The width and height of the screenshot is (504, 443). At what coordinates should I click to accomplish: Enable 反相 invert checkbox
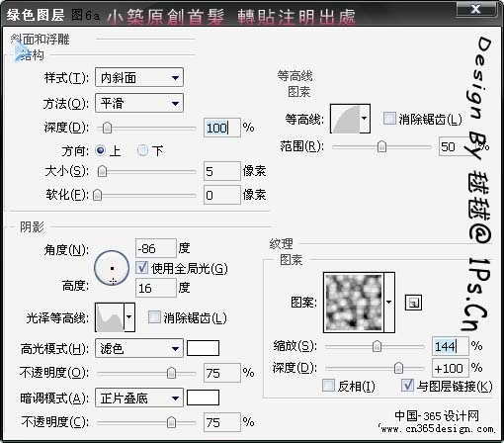pos(328,385)
